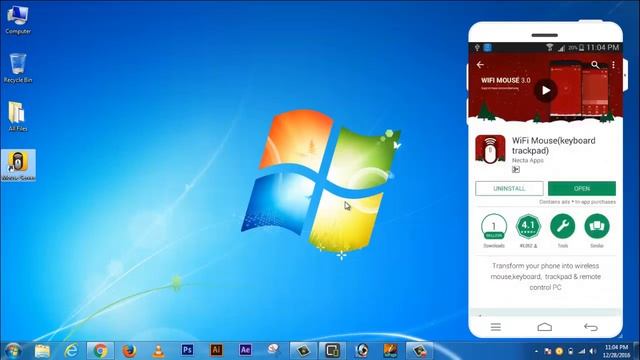Tap the WiFi Mouse app icon
The image size is (640, 360).
click(x=490, y=149)
